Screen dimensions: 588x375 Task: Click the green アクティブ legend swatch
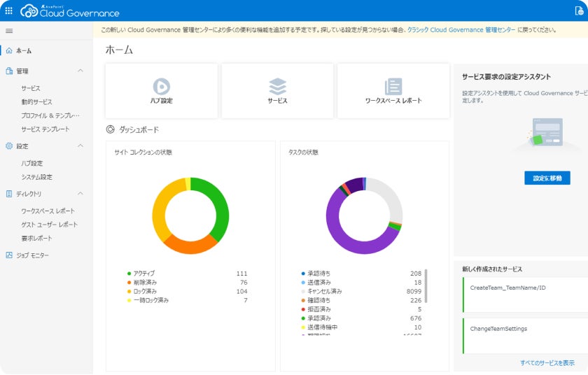tap(129, 274)
